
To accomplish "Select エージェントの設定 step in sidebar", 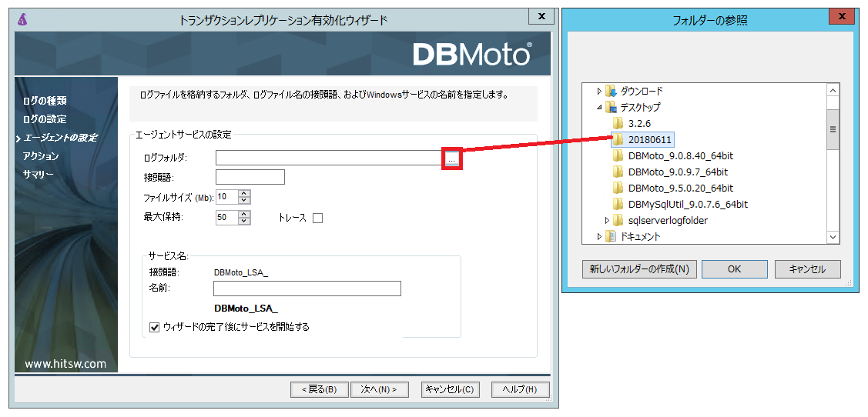I will click(x=60, y=138).
